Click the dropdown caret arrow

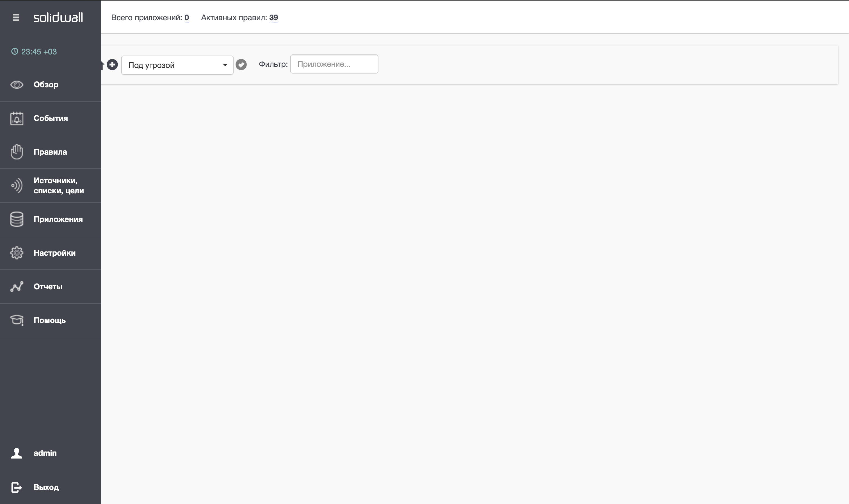point(225,65)
